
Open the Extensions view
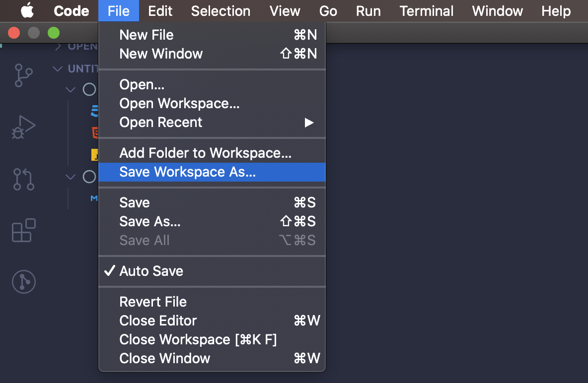click(24, 230)
